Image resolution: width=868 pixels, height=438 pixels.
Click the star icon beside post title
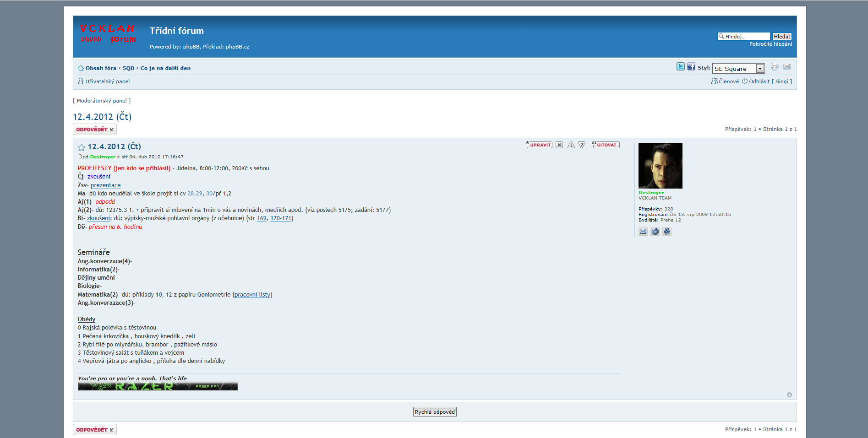[x=82, y=147]
